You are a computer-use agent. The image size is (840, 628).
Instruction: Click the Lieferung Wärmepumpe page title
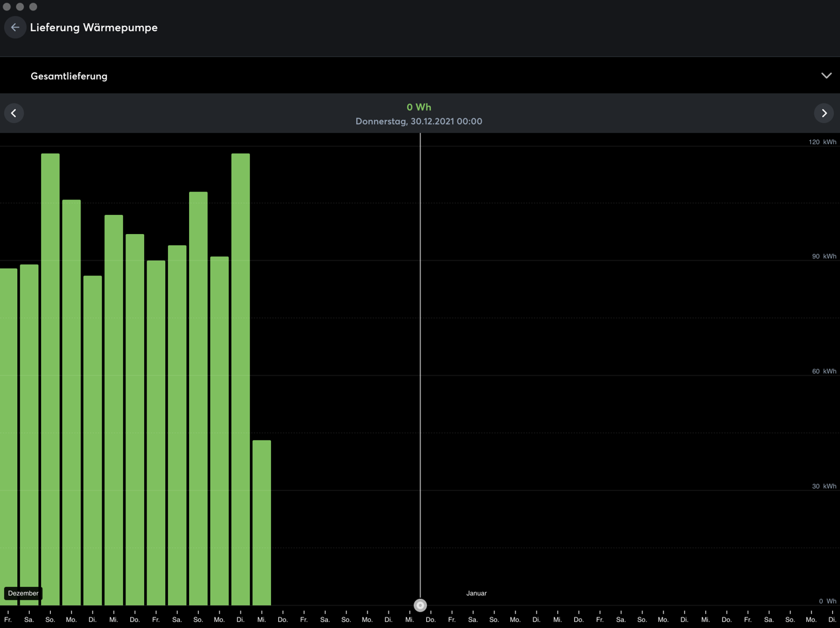pyautogui.click(x=94, y=28)
